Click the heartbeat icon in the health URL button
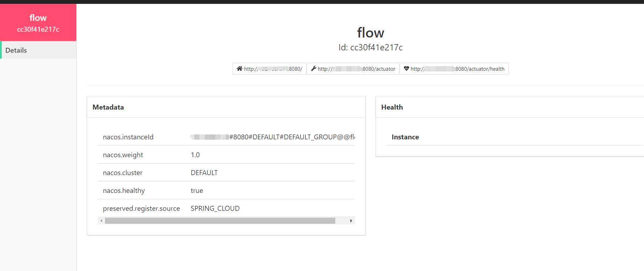The width and height of the screenshot is (644, 271). (x=406, y=69)
